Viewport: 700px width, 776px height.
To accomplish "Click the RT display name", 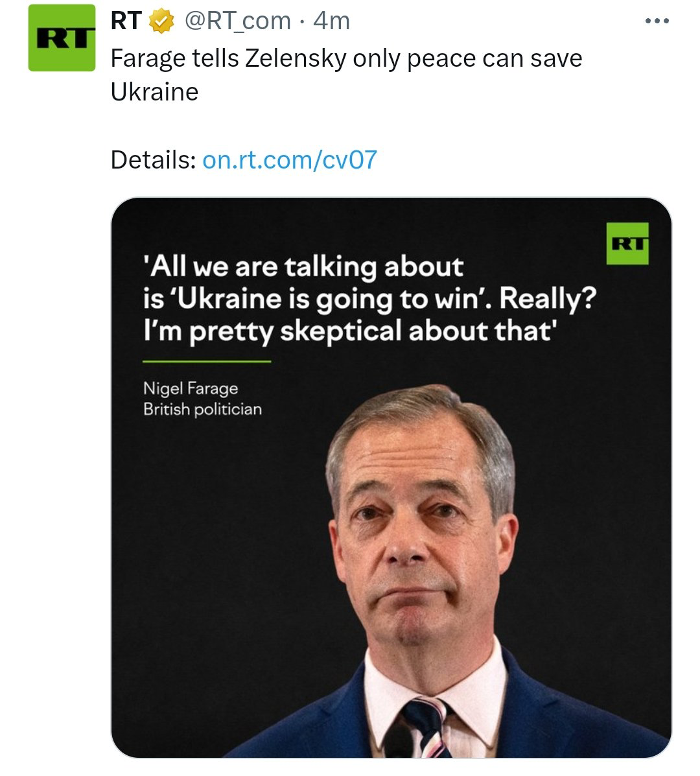I will (126, 21).
